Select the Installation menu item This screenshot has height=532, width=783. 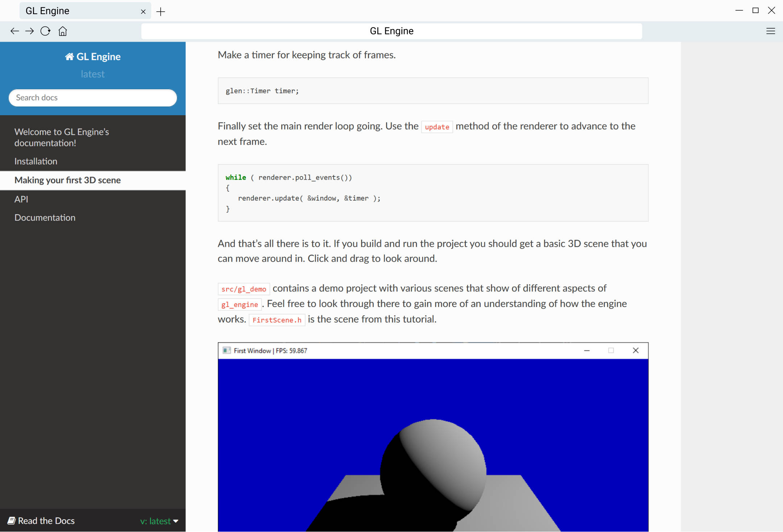pos(36,161)
